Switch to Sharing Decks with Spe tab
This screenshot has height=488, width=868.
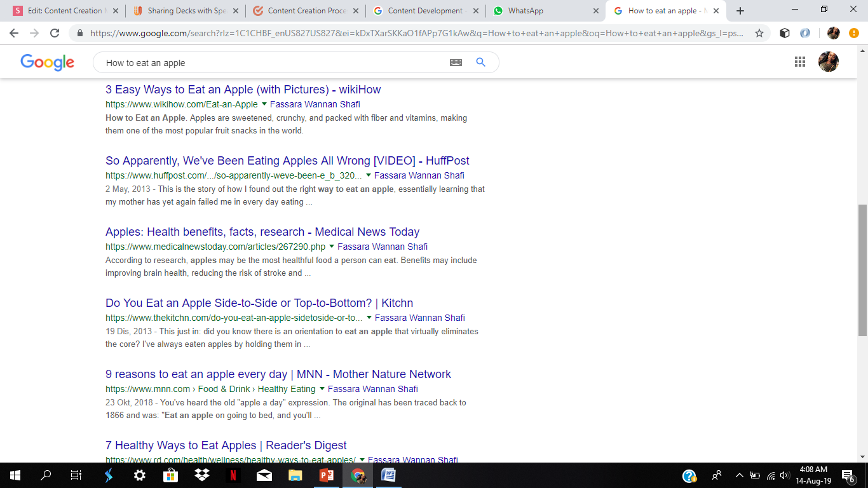185,11
